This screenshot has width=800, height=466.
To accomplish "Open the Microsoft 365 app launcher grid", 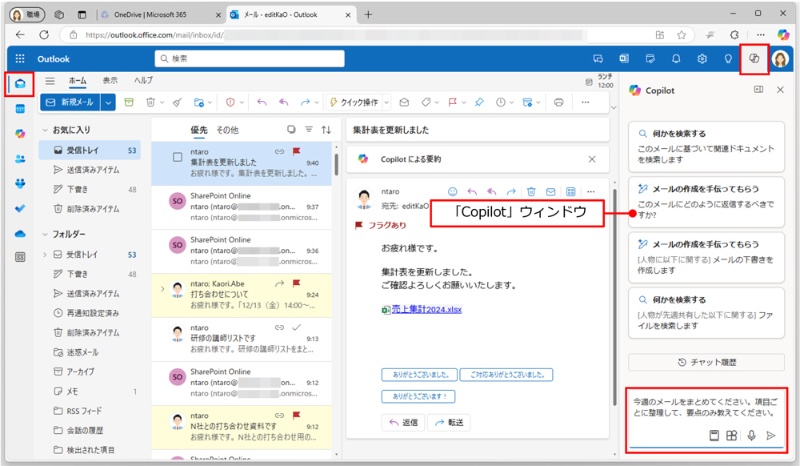I will click(x=20, y=59).
